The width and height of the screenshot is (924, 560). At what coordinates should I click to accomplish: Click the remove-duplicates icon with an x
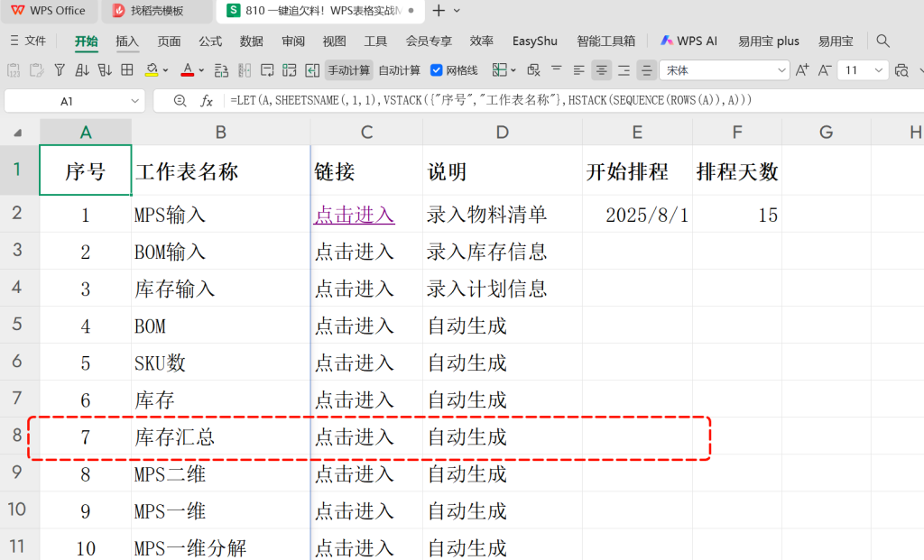click(x=534, y=70)
